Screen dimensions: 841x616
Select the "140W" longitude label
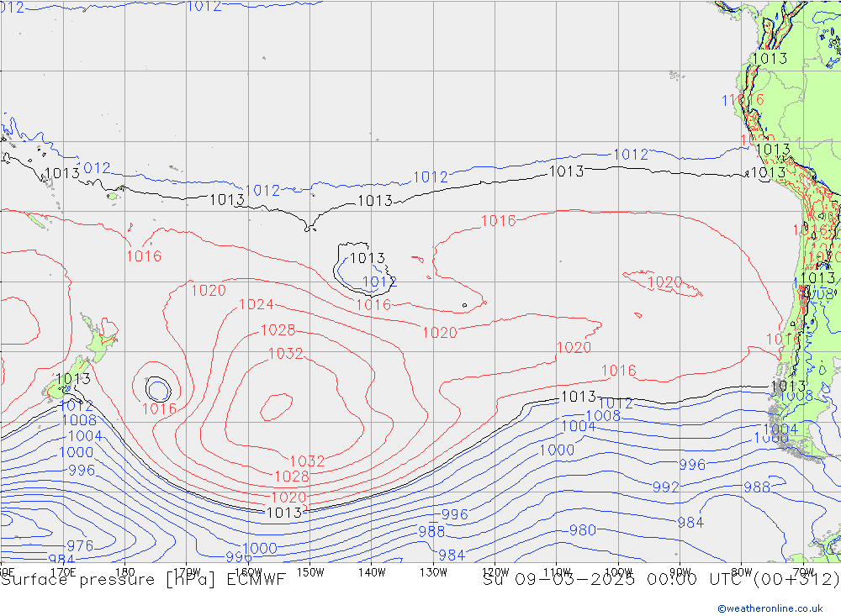pyautogui.click(x=372, y=572)
